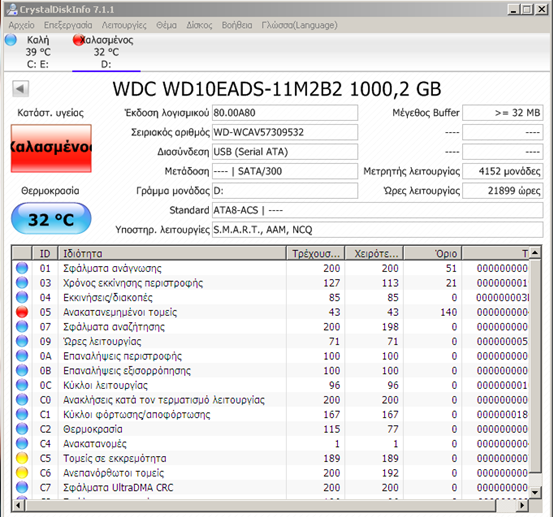This screenshot has width=553, height=517.
Task: Click status icon of row 01 Σφάλματα ανάγνωσης
Action: click(22, 268)
